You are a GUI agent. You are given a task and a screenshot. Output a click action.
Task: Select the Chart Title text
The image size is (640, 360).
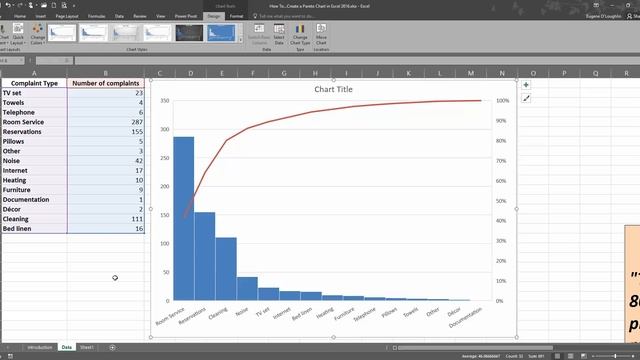coord(333,89)
